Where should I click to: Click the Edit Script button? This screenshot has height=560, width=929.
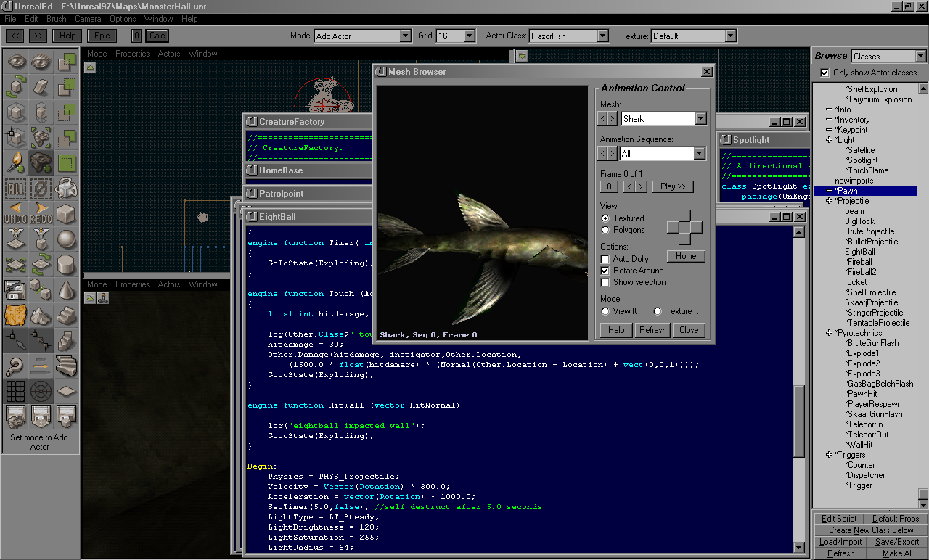coord(839,519)
